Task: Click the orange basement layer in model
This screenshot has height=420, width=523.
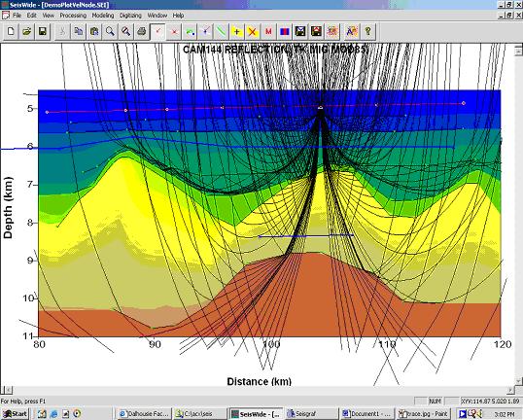Action: (x=314, y=300)
